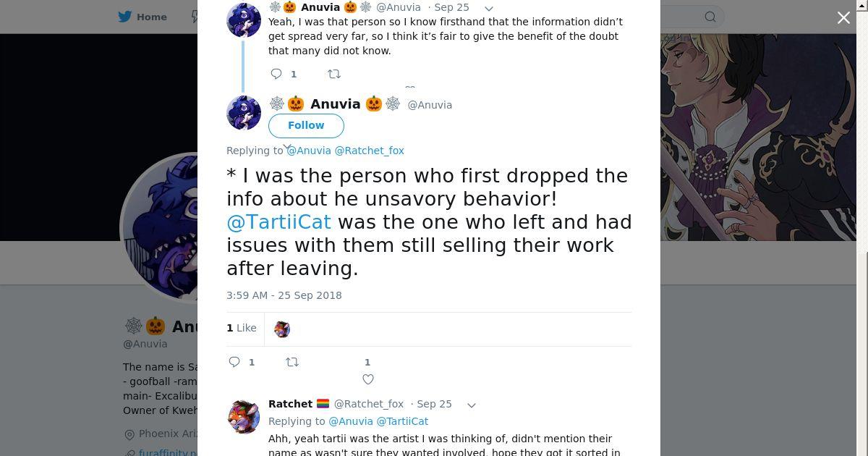This screenshot has height=456, width=868.
Task: Click the page scrollbar on the right edge
Action: (863, 145)
